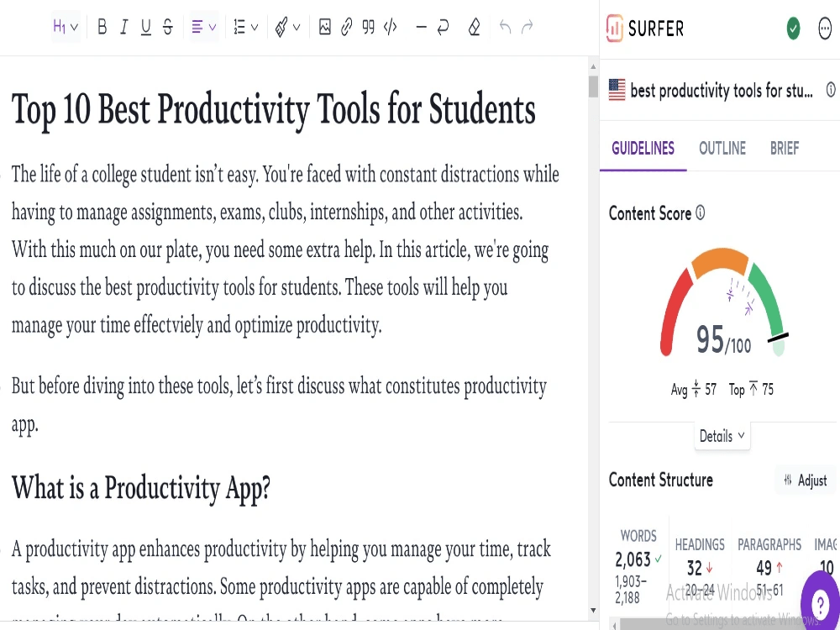Image resolution: width=840 pixels, height=630 pixels.
Task: Toggle bold formatting
Action: [102, 27]
